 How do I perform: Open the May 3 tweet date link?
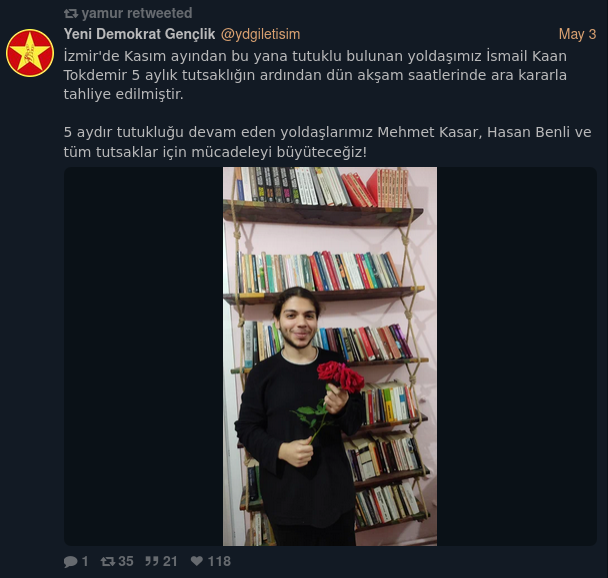(x=577, y=34)
